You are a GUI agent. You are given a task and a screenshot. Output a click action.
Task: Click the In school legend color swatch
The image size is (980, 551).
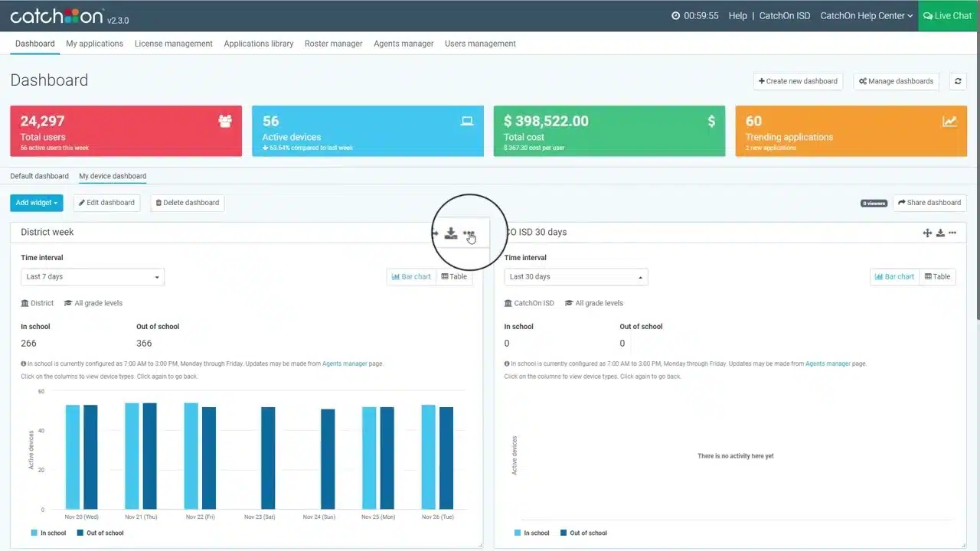coord(34,533)
